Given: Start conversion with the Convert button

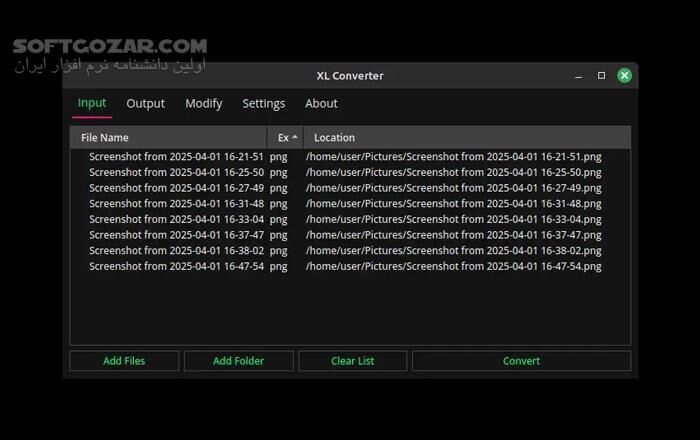Looking at the screenshot, I should pyautogui.click(x=521, y=361).
